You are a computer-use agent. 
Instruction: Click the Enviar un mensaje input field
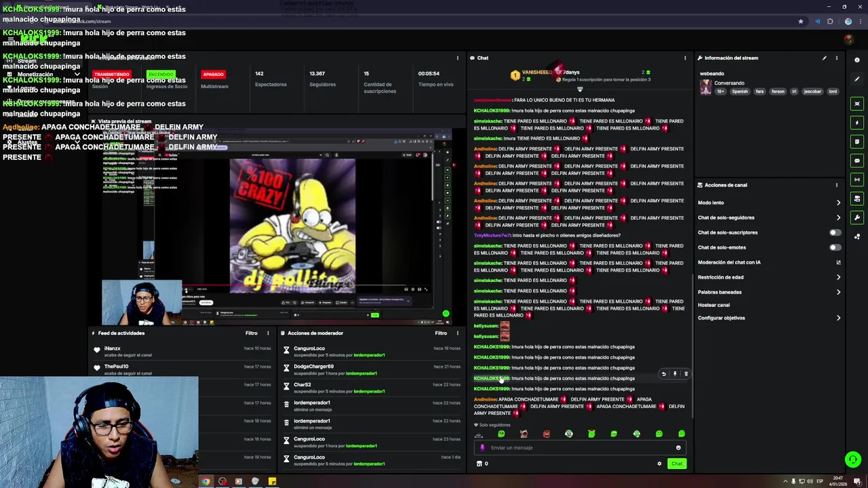tap(580, 447)
